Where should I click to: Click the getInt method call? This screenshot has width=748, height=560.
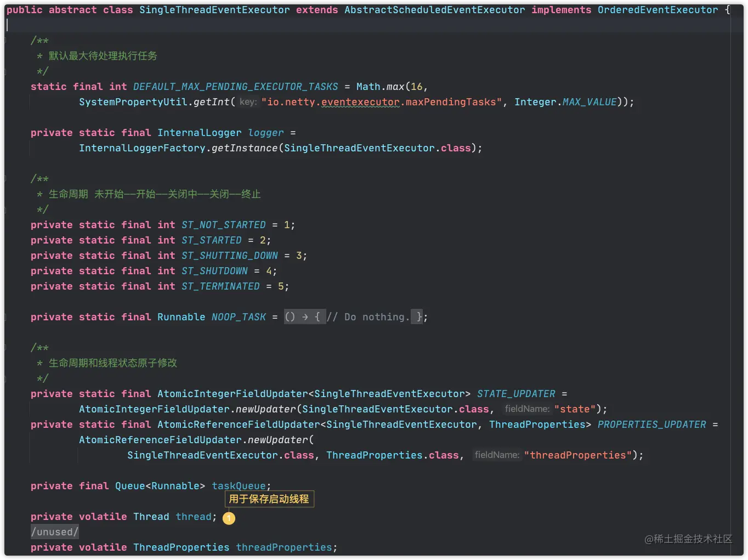click(211, 102)
